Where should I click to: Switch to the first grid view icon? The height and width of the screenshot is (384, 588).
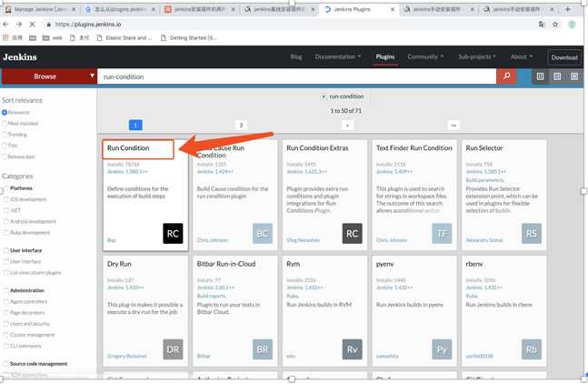pos(540,76)
